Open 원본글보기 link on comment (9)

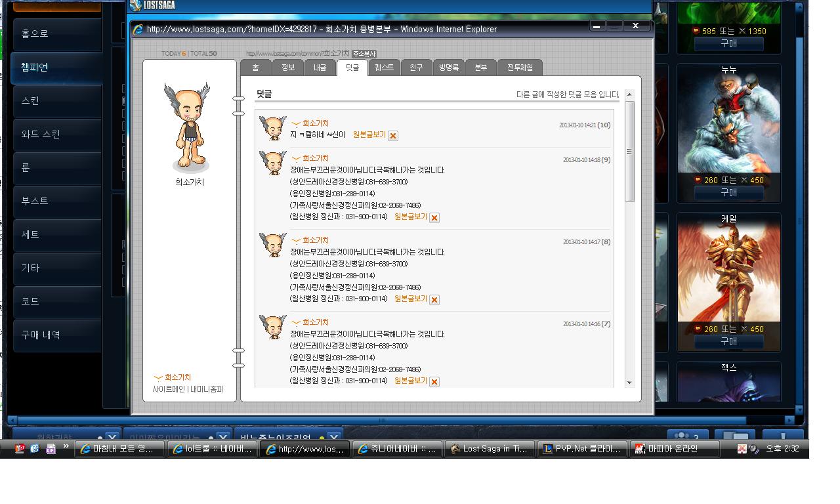(411, 217)
